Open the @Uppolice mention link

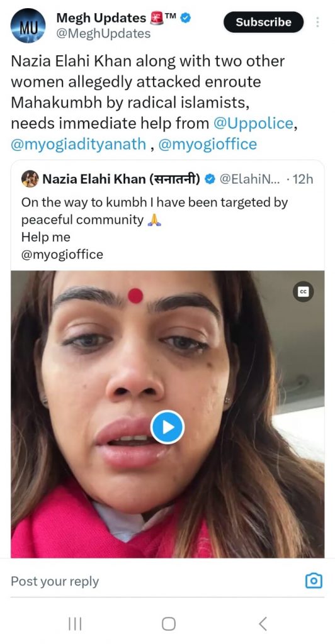[253, 123]
